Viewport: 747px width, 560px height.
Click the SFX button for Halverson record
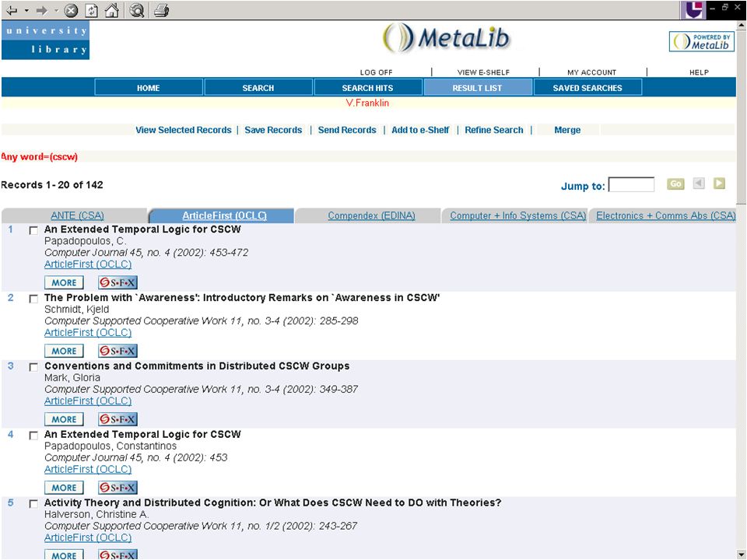[117, 555]
